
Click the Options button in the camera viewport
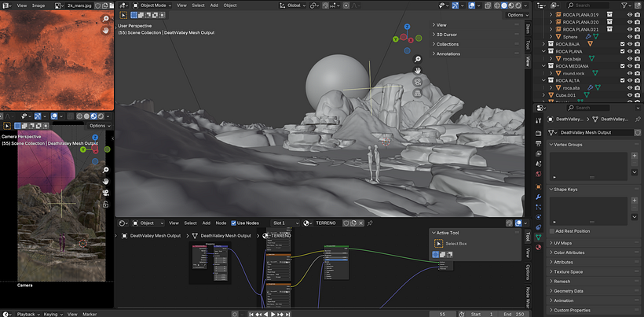(x=100, y=125)
